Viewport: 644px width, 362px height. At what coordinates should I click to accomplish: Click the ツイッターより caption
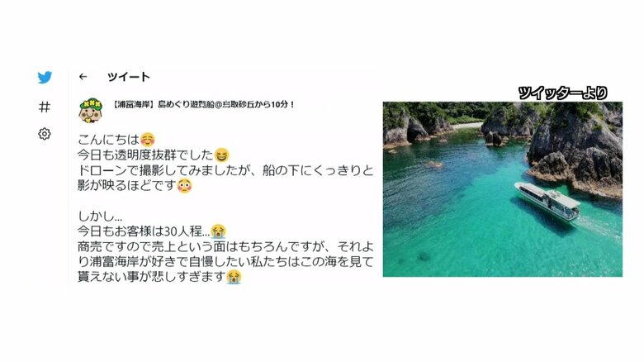(563, 93)
